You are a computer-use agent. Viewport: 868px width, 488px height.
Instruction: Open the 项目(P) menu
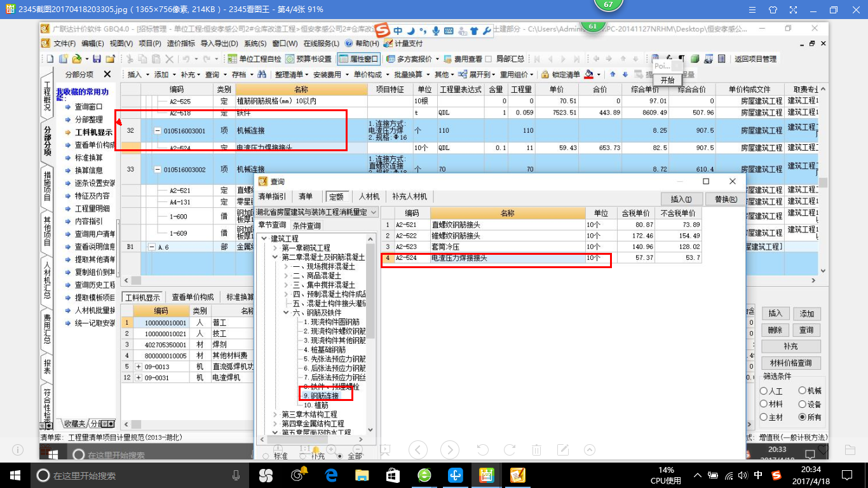[150, 43]
